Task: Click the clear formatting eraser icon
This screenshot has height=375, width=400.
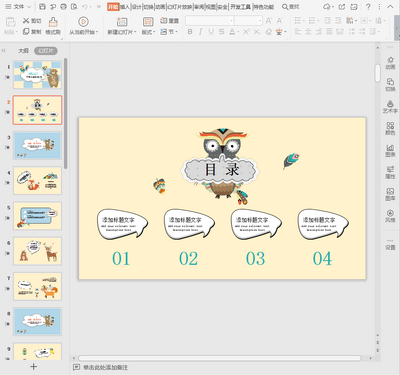Action: 268,32
